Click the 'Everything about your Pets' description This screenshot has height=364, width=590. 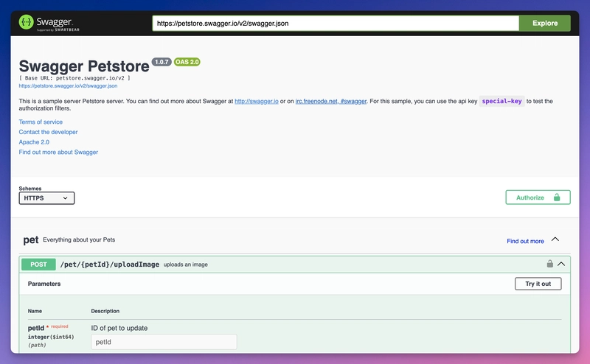pyautogui.click(x=79, y=240)
